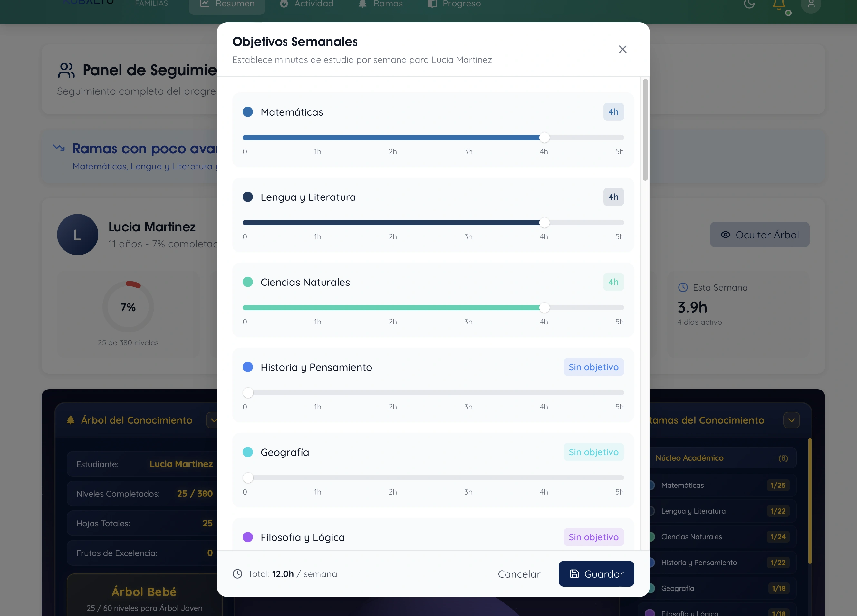Collapse Ramas del Conocimiento panel chevron
857x616 pixels.
791,420
